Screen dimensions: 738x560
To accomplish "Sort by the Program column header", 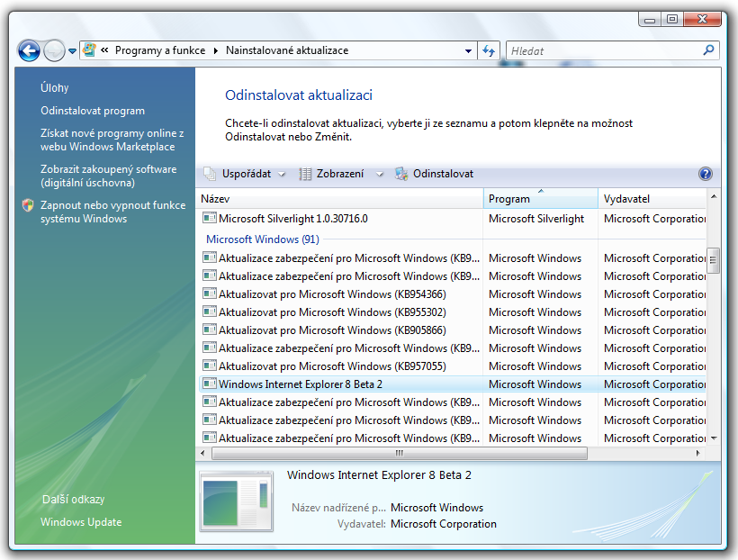I will 540,199.
